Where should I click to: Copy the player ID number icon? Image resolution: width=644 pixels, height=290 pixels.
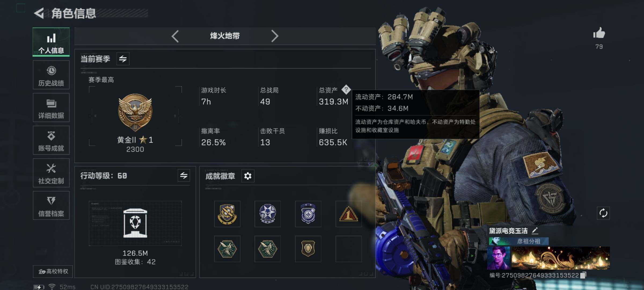583,275
